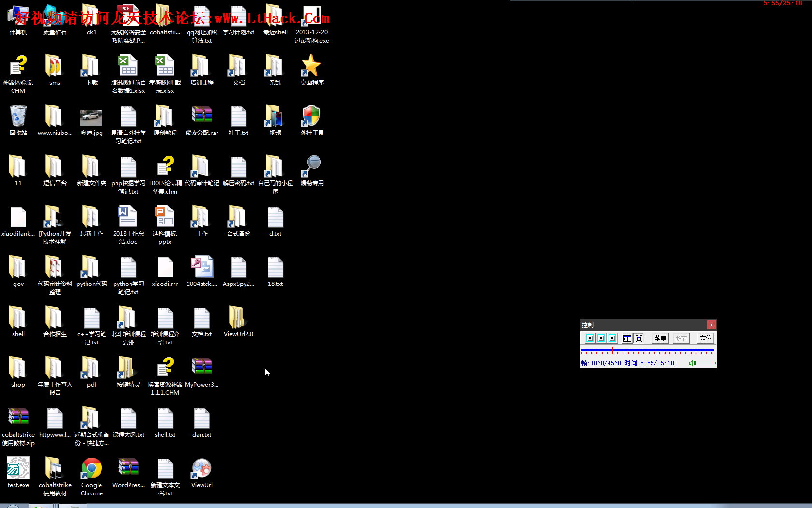The width and height of the screenshot is (812, 508).
Task: Select the gov folder
Action: click(x=18, y=271)
